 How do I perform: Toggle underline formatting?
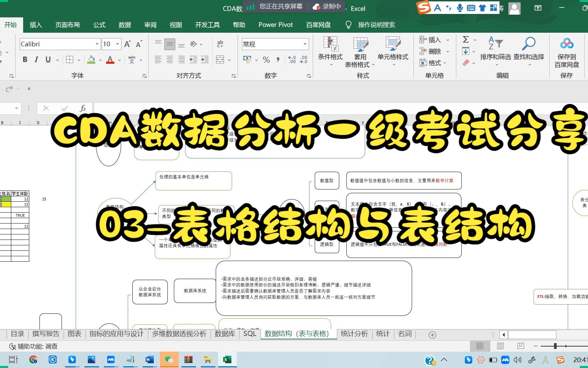[x=48, y=59]
